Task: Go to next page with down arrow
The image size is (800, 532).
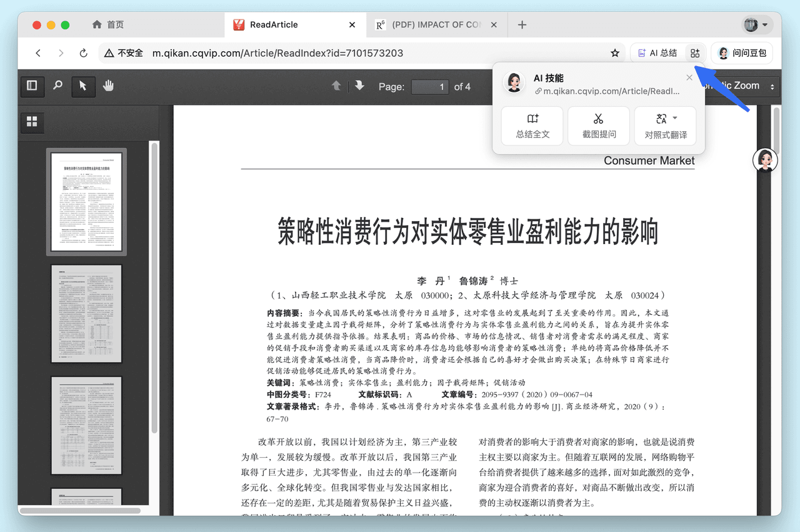Action: (358, 87)
